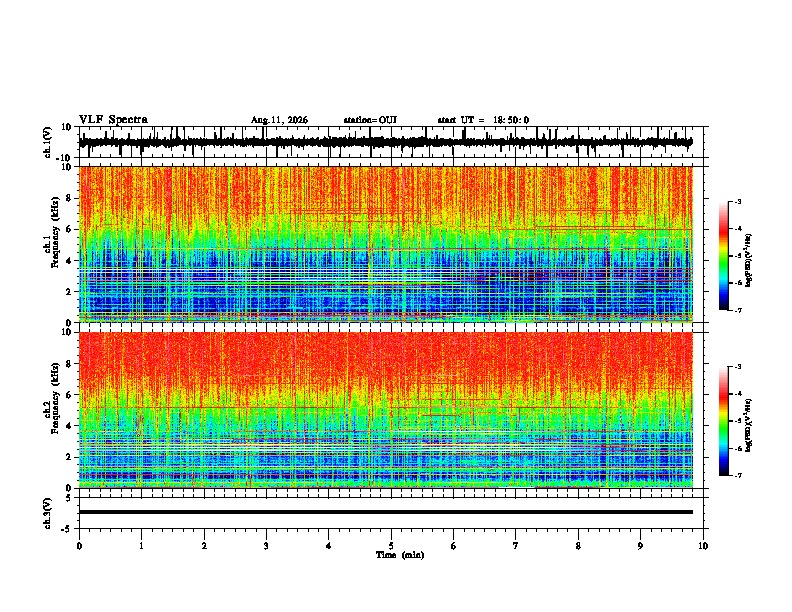This screenshot has width=792, height=612.
Task: Click the log(PSD) label beside ch.2 color bar
Action: [749, 424]
